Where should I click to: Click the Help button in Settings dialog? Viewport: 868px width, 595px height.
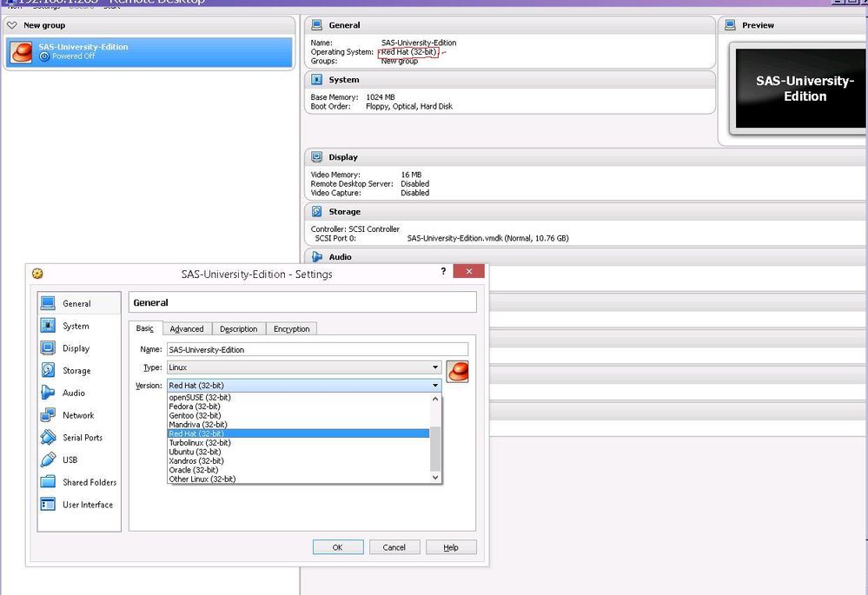click(x=451, y=547)
